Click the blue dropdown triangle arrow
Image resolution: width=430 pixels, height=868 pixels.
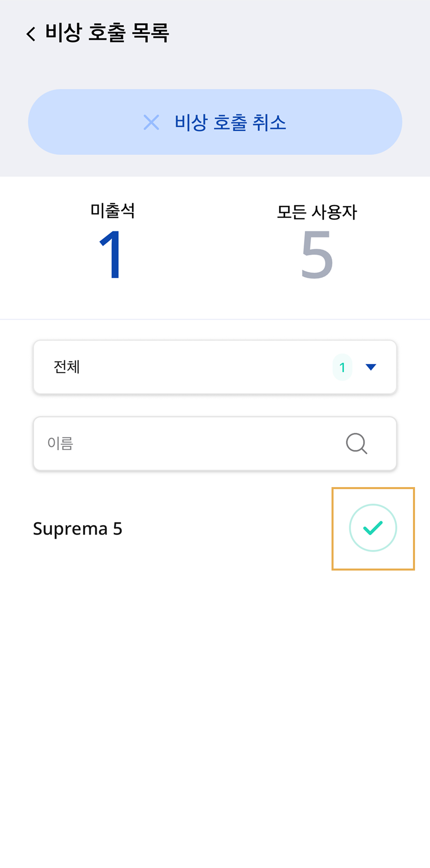371,367
